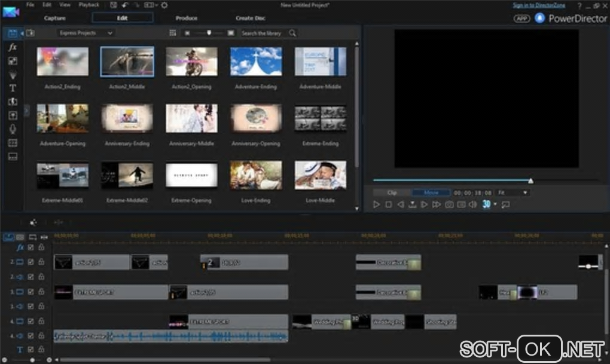Expand the 3D mode dropdown arrow
Image resolution: width=610 pixels, height=364 pixels.
point(495,204)
